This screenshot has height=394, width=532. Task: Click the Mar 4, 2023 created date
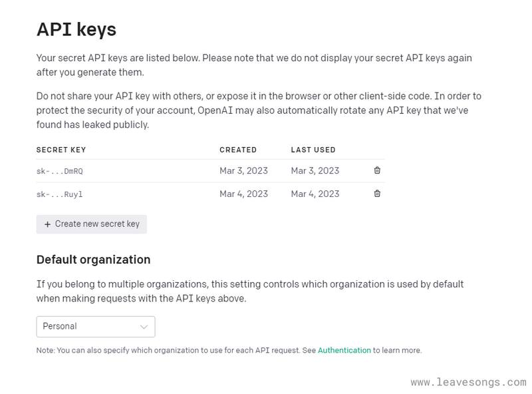pos(243,194)
